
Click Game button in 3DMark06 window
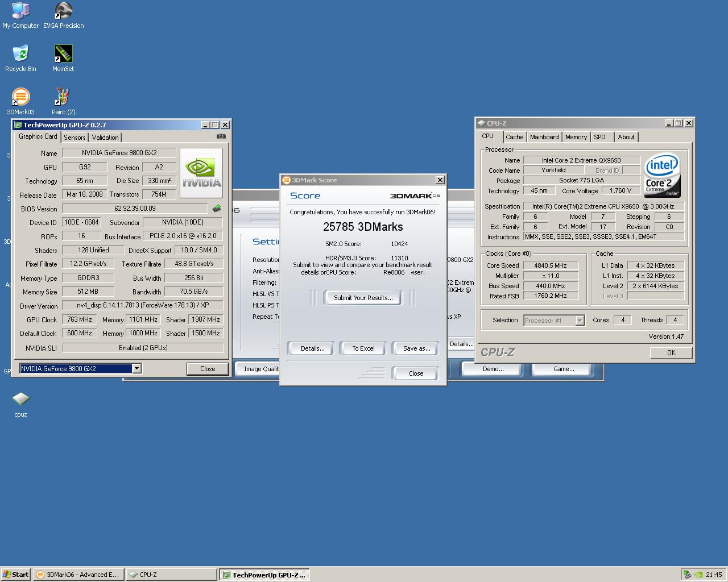coord(564,369)
